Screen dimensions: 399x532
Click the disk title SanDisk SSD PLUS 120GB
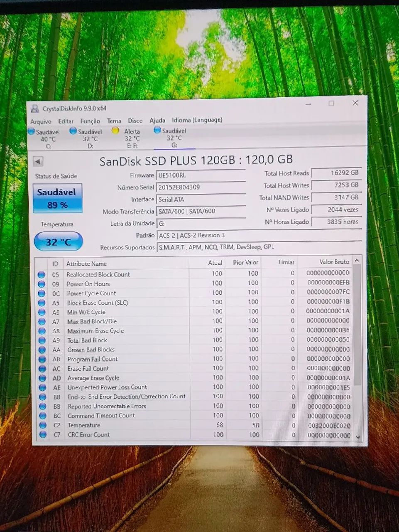click(196, 160)
